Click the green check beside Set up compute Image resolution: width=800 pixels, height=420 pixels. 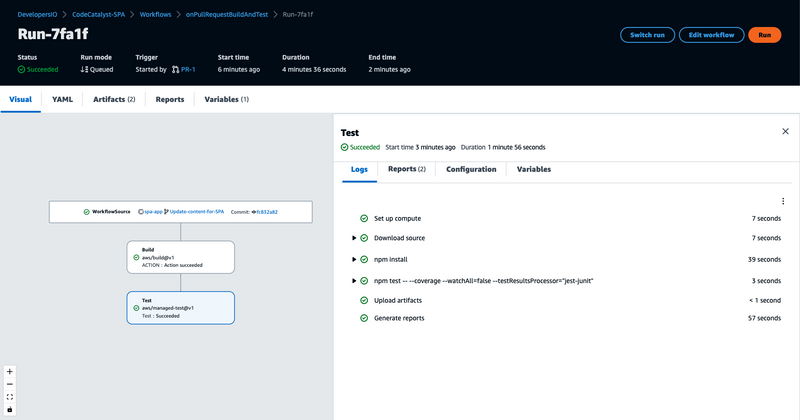pyautogui.click(x=364, y=218)
